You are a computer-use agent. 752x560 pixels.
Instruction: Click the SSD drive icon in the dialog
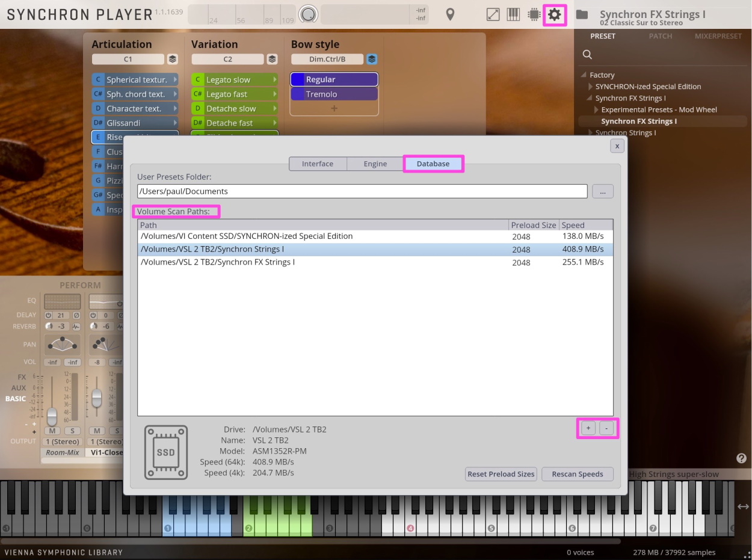pos(166,452)
